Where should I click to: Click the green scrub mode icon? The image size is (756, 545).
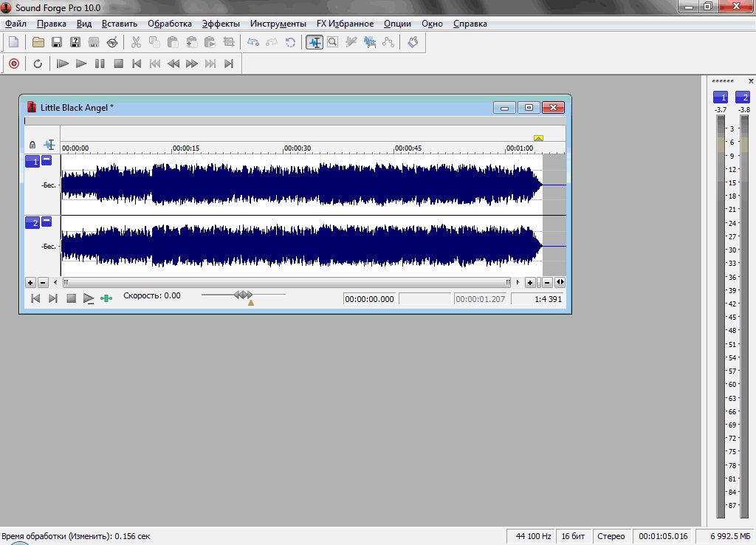(106, 298)
